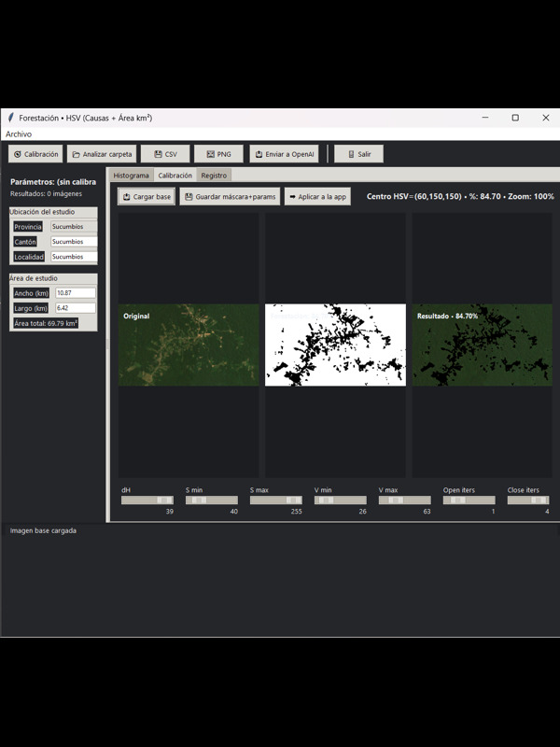Image resolution: width=560 pixels, height=747 pixels.
Task: Click the Salir exit button
Action: (358, 154)
